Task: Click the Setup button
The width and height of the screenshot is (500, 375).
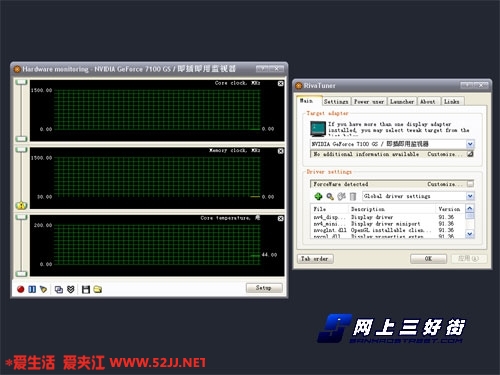Action: pos(264,288)
